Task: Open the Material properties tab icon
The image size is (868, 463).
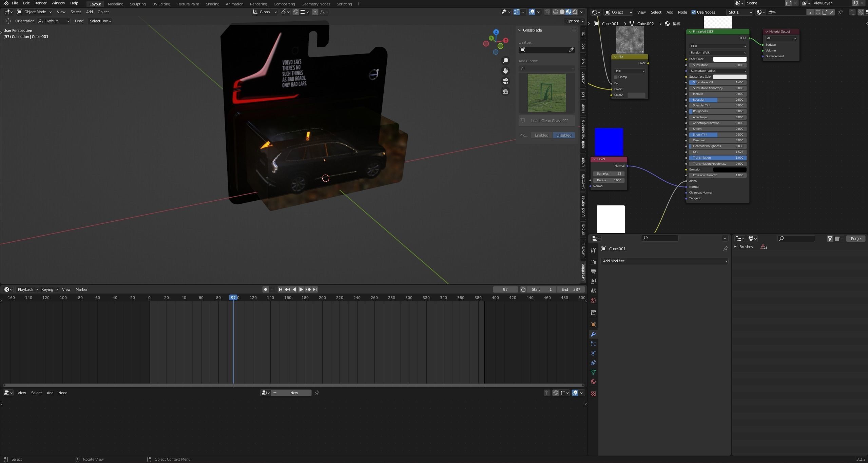Action: (593, 382)
